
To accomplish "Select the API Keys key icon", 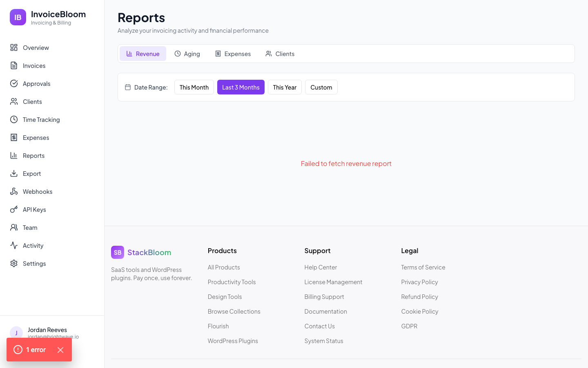I will [x=13, y=209].
